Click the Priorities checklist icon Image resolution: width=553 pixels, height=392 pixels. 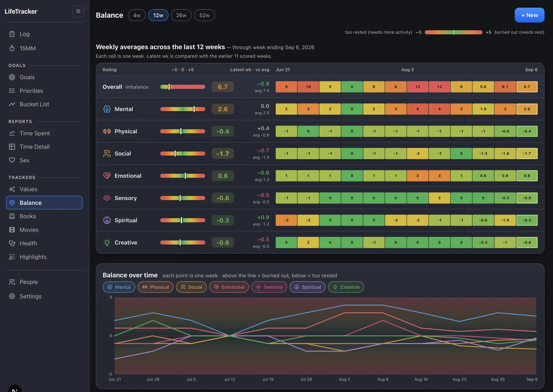coord(12,91)
